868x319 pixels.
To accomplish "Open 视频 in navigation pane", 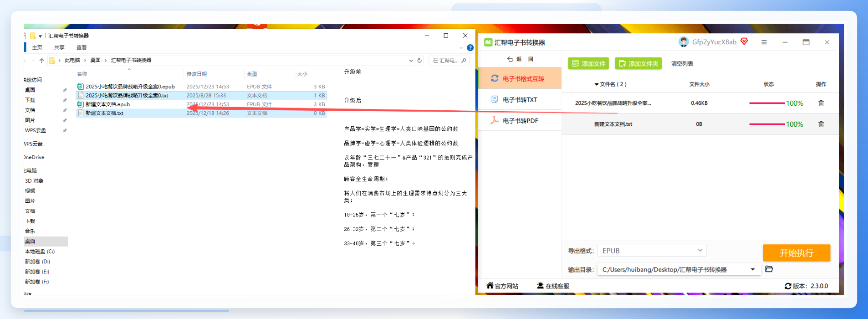I will 30,191.
